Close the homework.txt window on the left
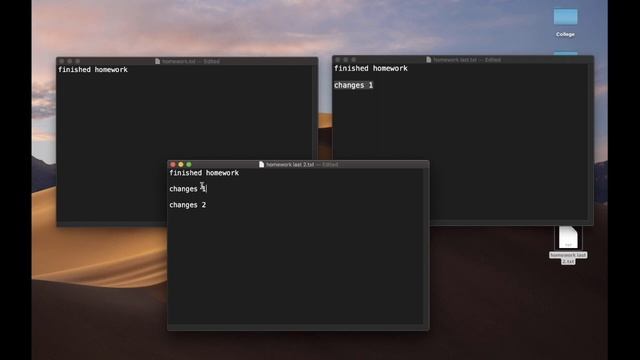640x360 pixels. point(62,61)
